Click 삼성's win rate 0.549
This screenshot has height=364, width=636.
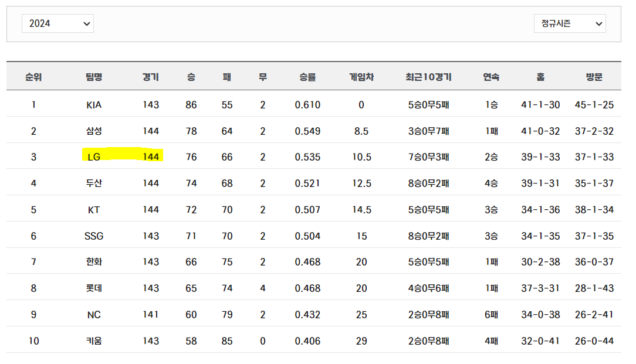click(307, 131)
